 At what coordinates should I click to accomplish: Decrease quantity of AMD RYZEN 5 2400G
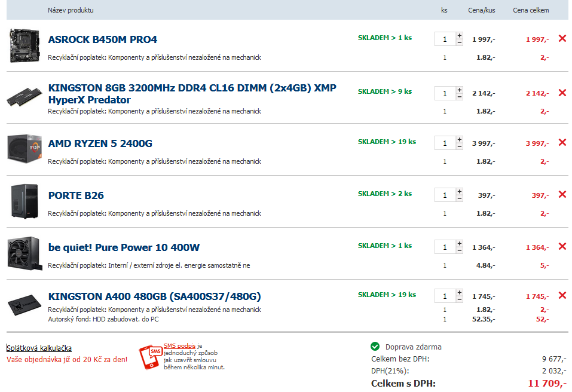[460, 146]
